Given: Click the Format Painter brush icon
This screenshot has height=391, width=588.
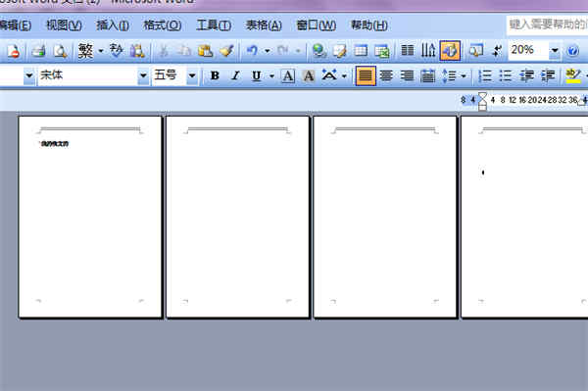Looking at the screenshot, I should (x=226, y=51).
